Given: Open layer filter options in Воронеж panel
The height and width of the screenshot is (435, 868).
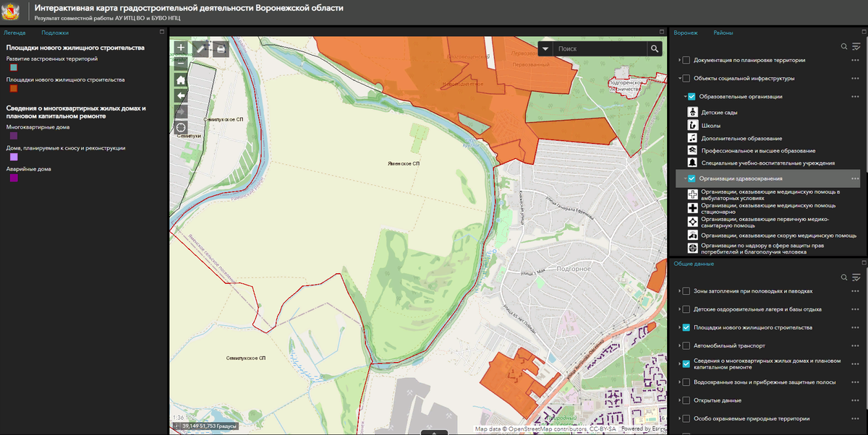Looking at the screenshot, I should 856,46.
